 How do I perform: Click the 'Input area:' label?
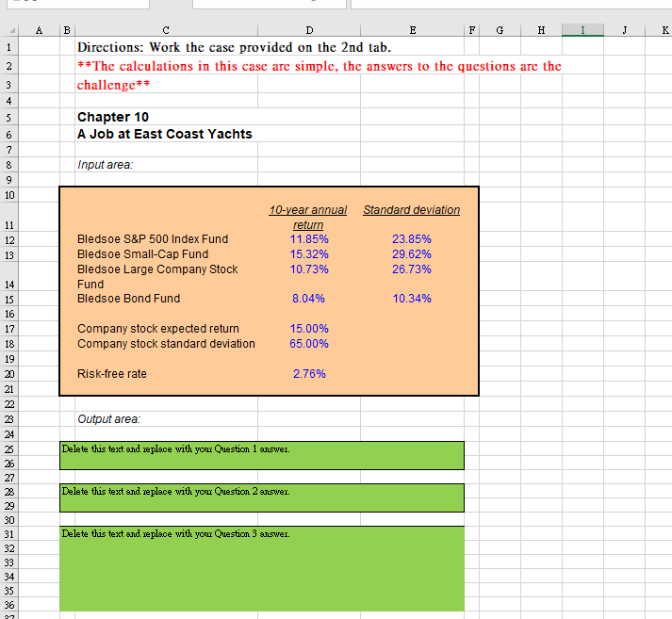(105, 165)
